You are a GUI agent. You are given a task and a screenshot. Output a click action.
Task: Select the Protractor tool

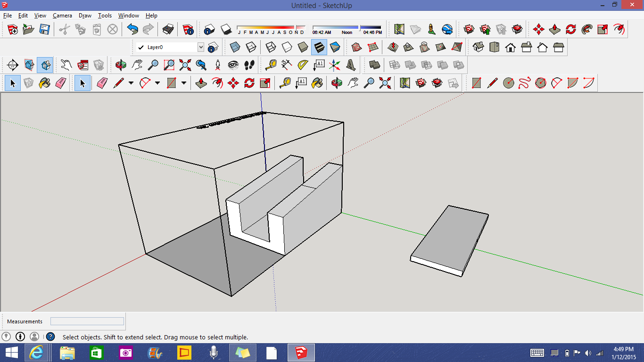pos(302,65)
